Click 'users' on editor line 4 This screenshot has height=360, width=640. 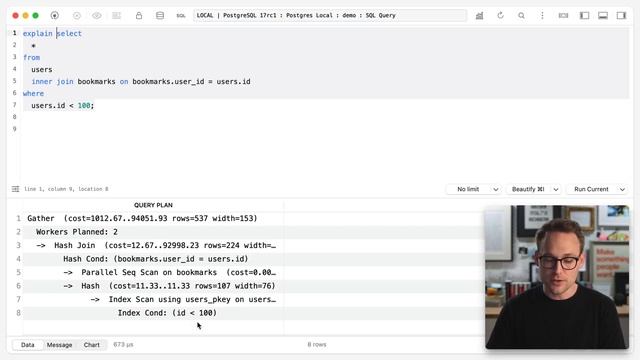tap(42, 69)
